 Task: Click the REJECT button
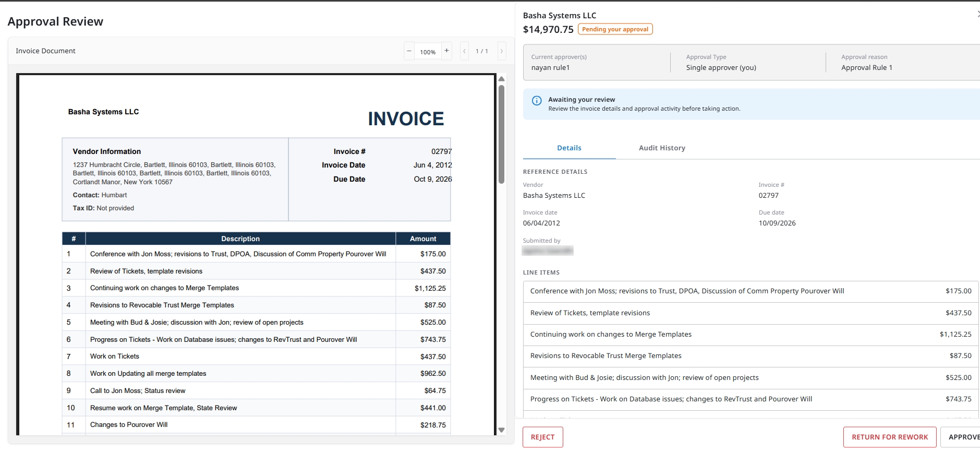point(542,437)
